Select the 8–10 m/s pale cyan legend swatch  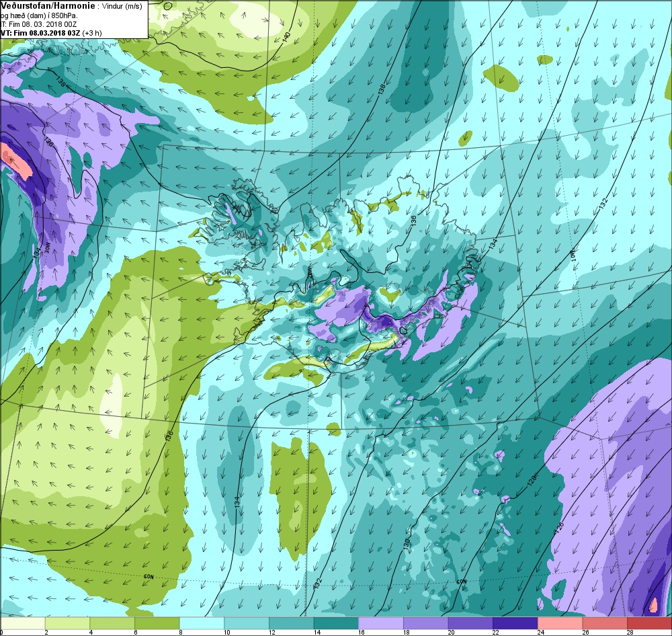pyautogui.click(x=202, y=623)
